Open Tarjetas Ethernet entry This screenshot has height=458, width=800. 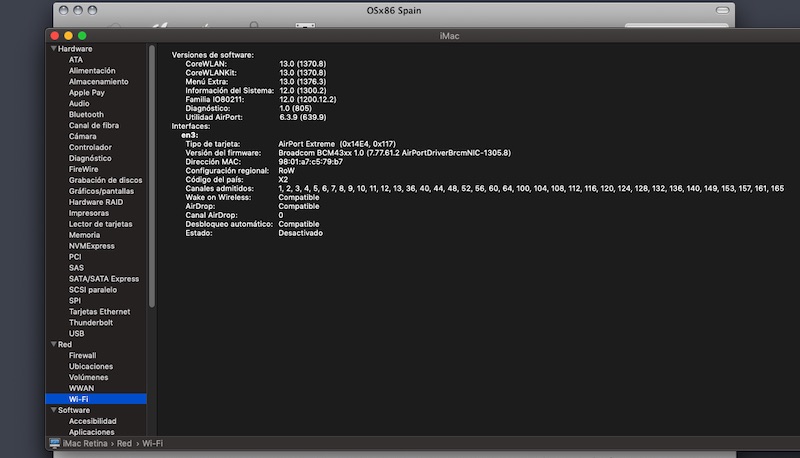(x=99, y=312)
